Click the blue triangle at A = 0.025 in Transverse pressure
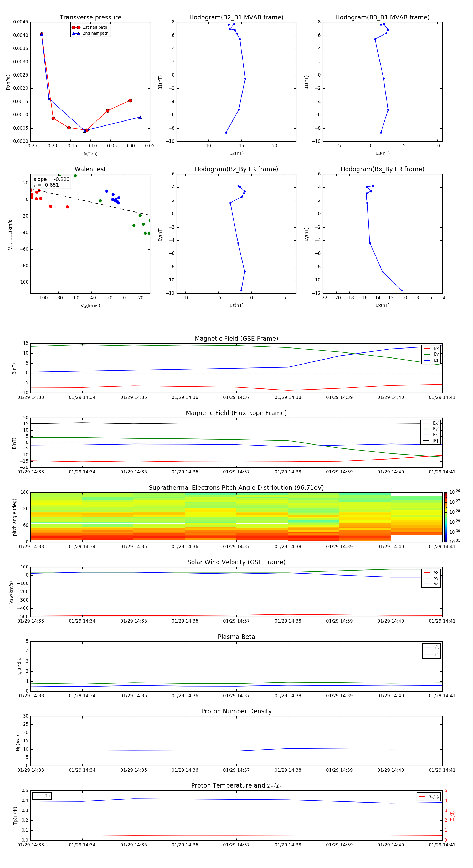The image size is (473, 868). coord(140,117)
